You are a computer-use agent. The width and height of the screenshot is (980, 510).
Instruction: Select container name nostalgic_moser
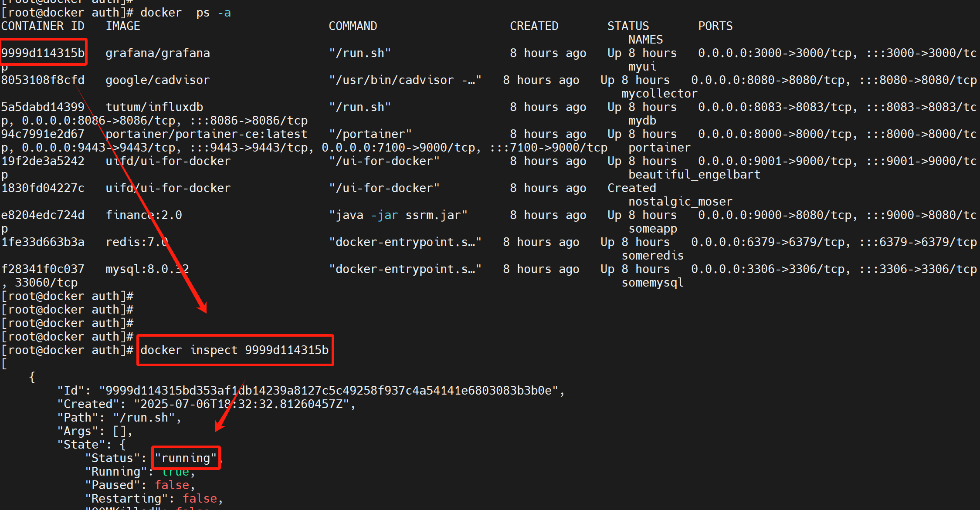tap(681, 201)
